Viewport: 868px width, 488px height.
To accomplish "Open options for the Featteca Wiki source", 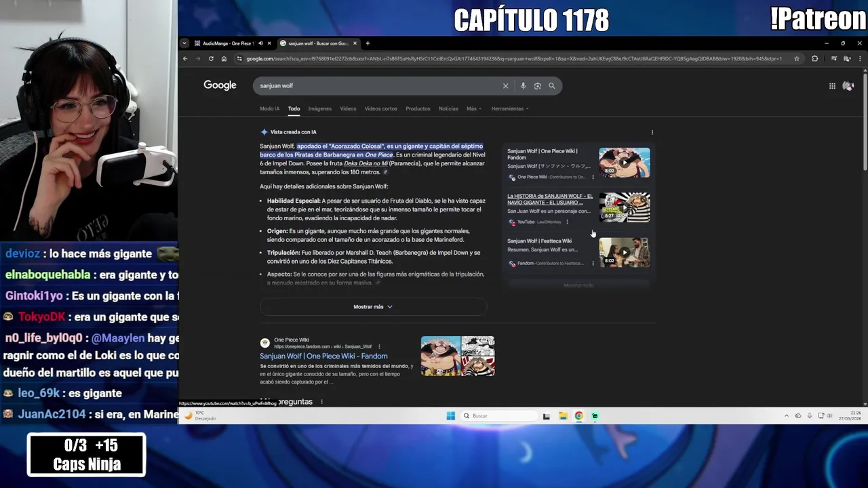I will [x=593, y=263].
